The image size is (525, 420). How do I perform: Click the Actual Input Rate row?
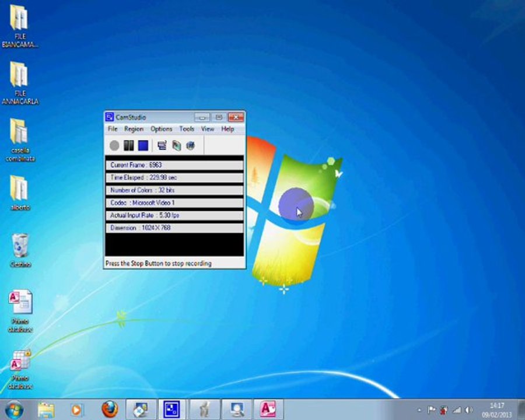point(174,215)
